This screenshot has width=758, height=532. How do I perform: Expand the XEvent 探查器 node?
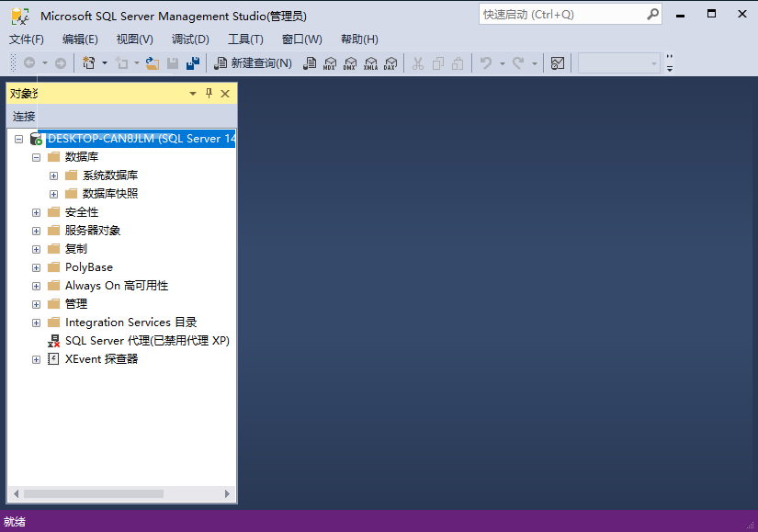click(36, 360)
